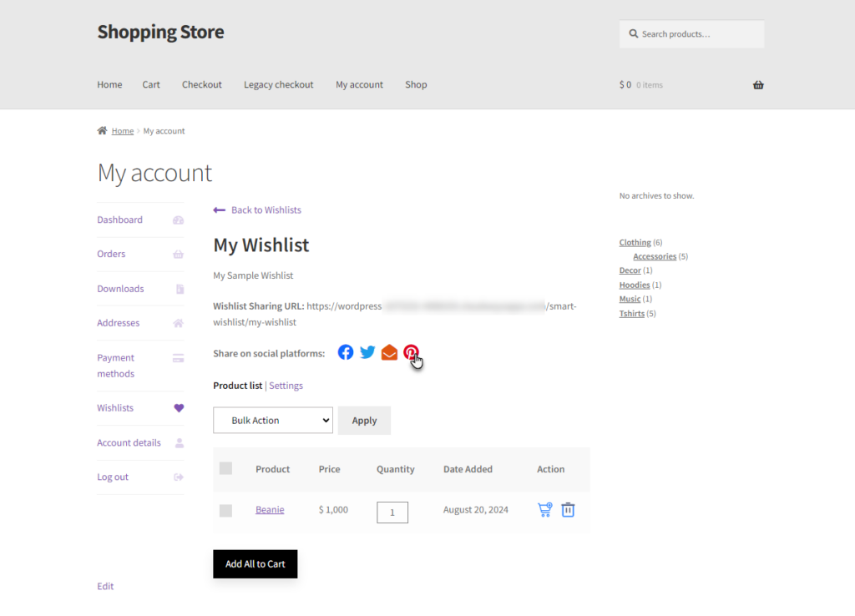Share wishlist on Facebook icon
Viewport: 855px width, 616px height.
click(x=345, y=352)
